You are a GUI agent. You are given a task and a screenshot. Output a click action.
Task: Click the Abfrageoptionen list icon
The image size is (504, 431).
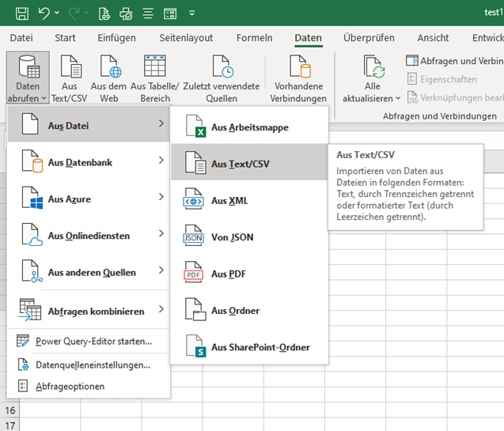(x=23, y=386)
